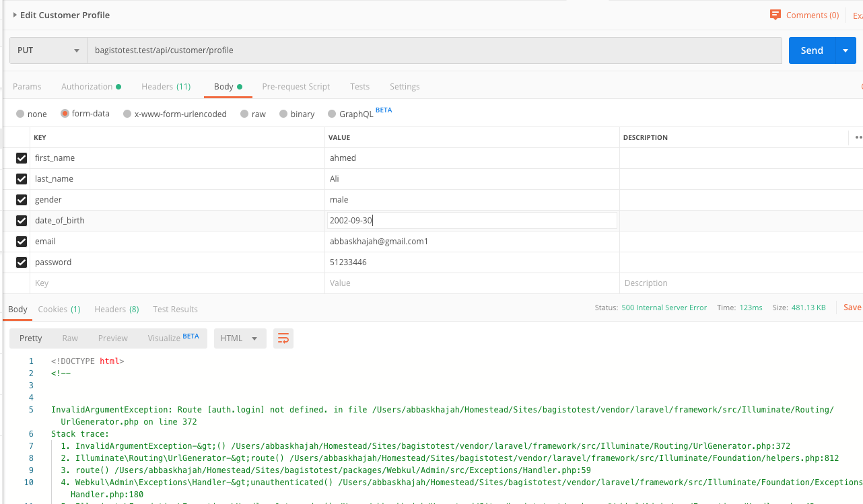
Task: Open the request Body tab
Action: (228, 86)
